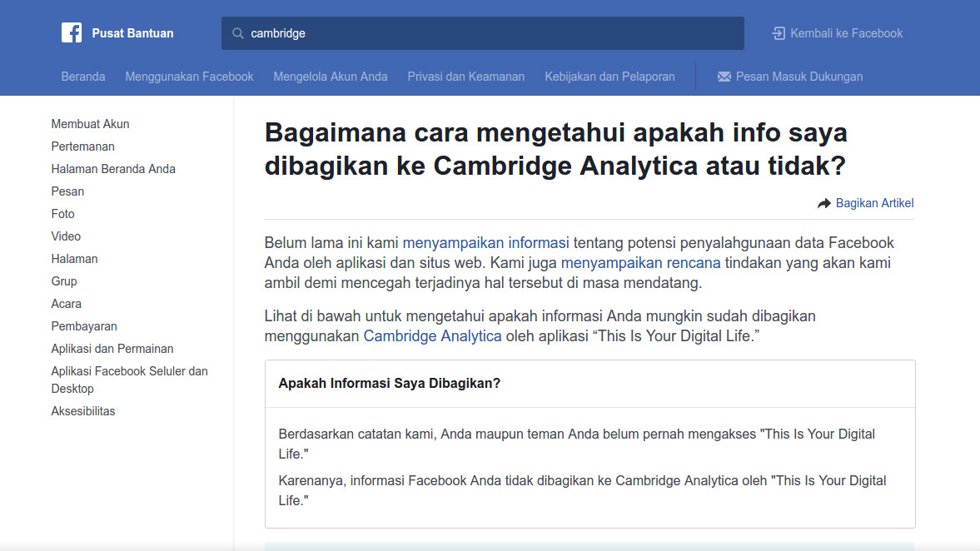The image size is (980, 551).
Task: Open the Mengelola Akun Anda menu
Action: pyautogui.click(x=330, y=77)
